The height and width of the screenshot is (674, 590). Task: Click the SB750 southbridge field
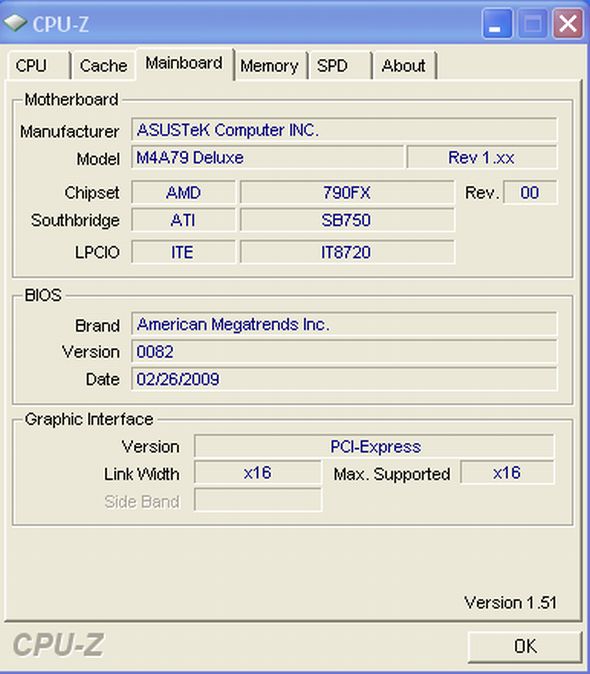347,220
